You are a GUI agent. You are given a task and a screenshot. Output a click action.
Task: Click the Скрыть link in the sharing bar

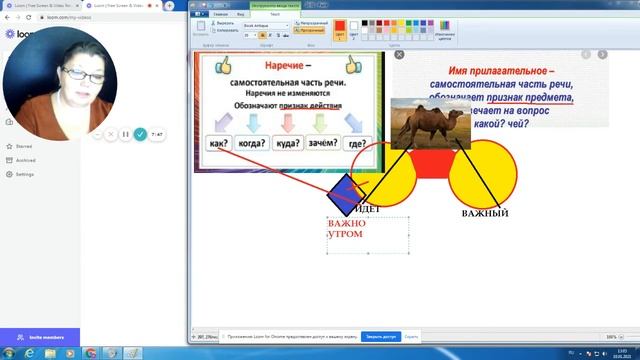click(411, 337)
